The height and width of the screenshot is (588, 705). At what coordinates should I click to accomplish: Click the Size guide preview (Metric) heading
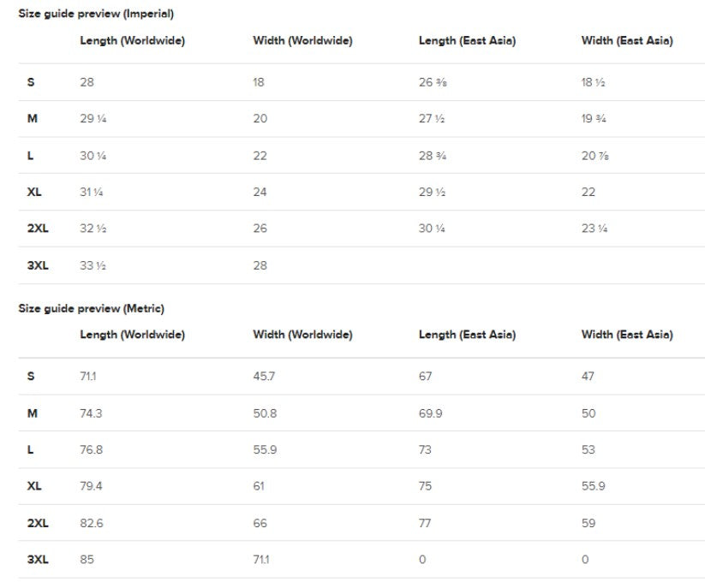(x=91, y=308)
